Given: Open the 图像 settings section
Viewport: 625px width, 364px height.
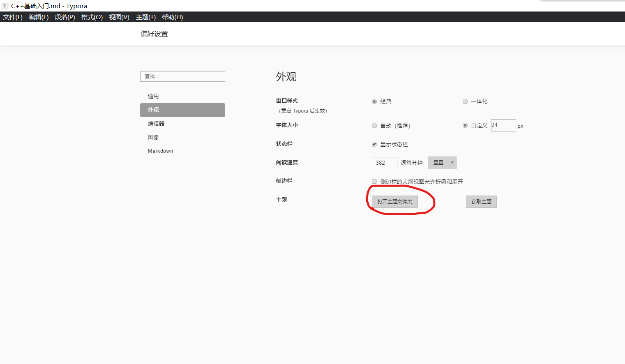Looking at the screenshot, I should [153, 137].
